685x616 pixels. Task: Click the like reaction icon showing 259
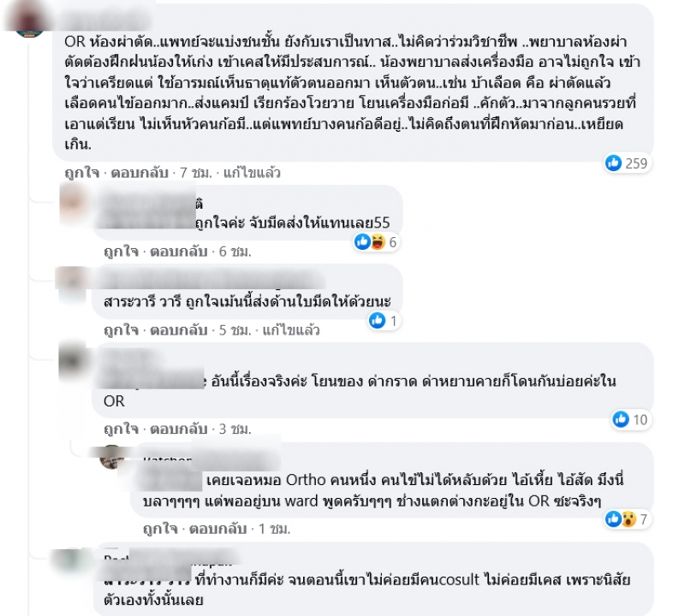point(613,163)
